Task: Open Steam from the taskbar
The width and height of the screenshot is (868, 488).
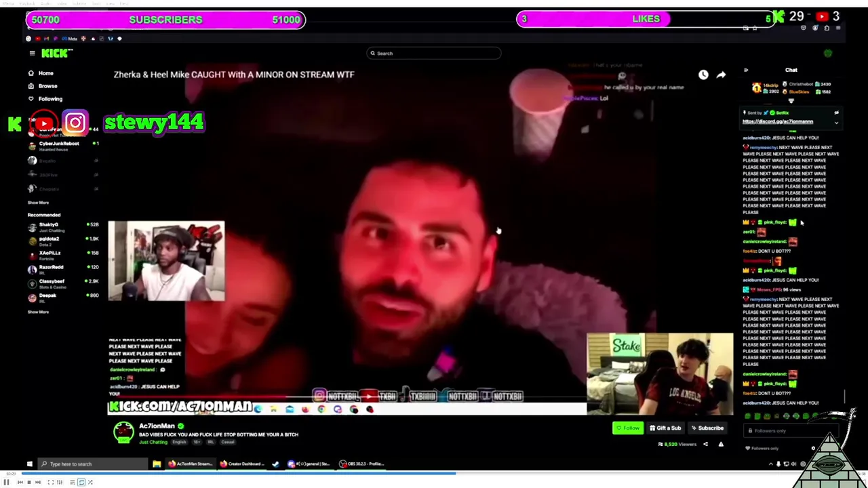Action: click(x=275, y=464)
